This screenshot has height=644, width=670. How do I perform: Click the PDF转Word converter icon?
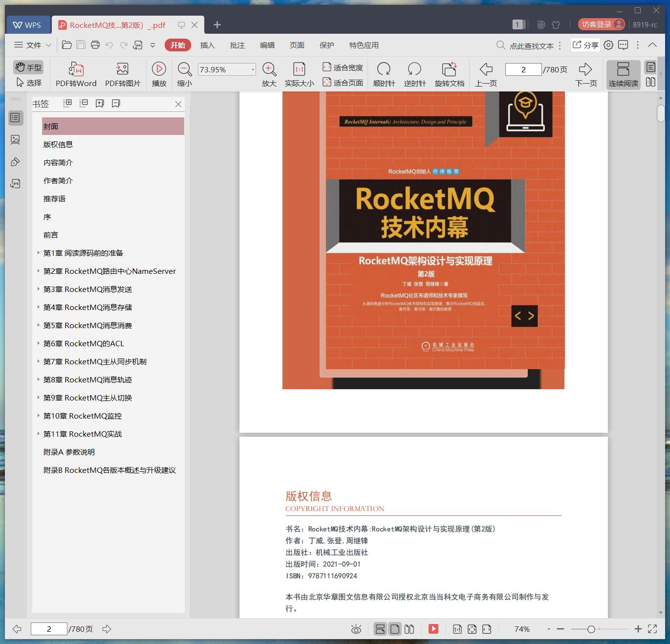76,74
